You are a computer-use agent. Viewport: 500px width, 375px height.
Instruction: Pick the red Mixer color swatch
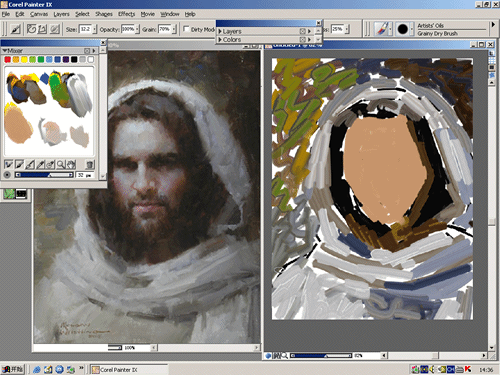click(x=7, y=59)
